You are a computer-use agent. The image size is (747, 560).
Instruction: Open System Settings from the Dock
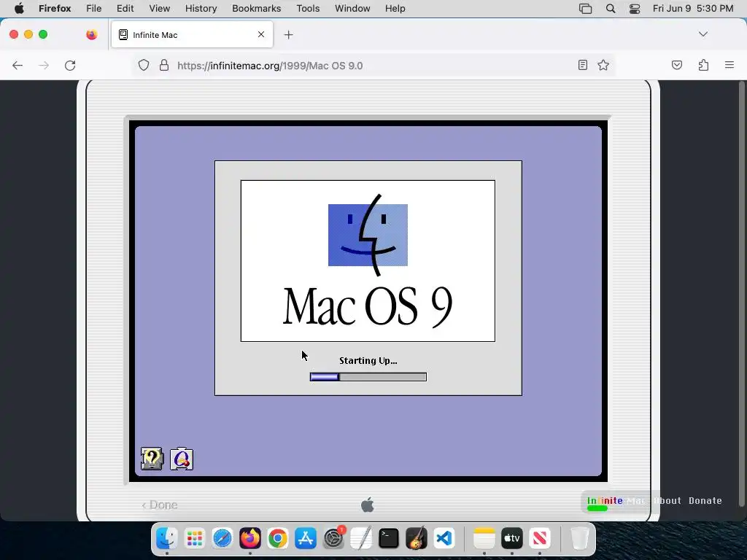point(333,539)
